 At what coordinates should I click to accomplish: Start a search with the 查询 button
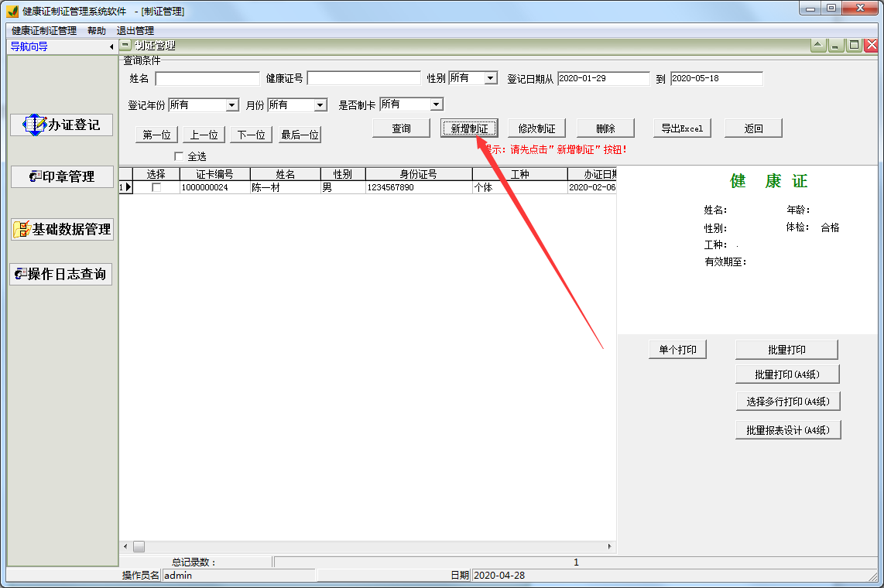401,128
